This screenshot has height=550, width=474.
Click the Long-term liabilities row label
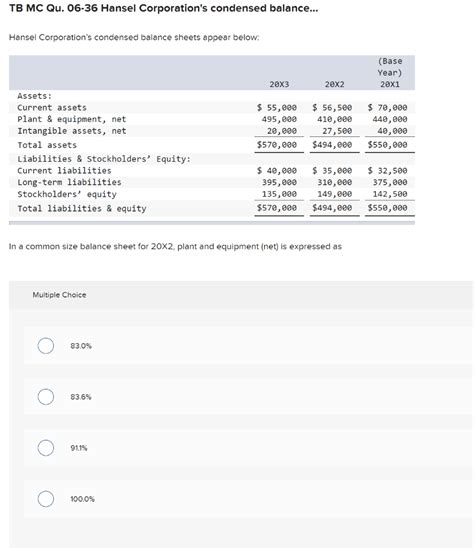pos(69,182)
